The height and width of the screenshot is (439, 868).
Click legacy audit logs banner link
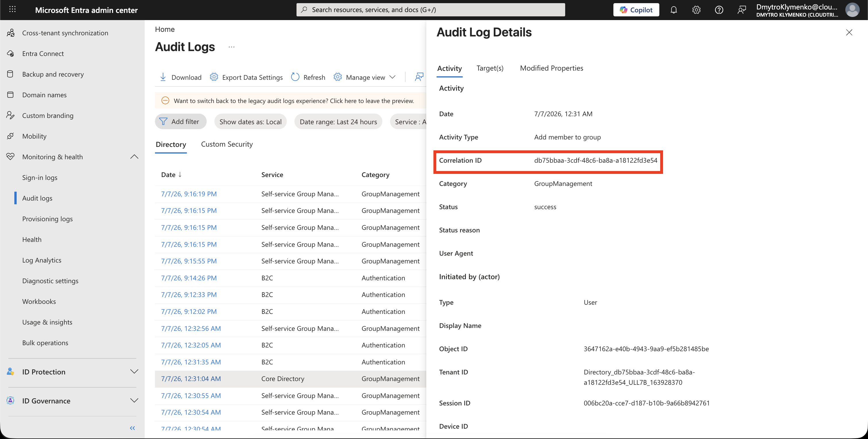point(294,100)
